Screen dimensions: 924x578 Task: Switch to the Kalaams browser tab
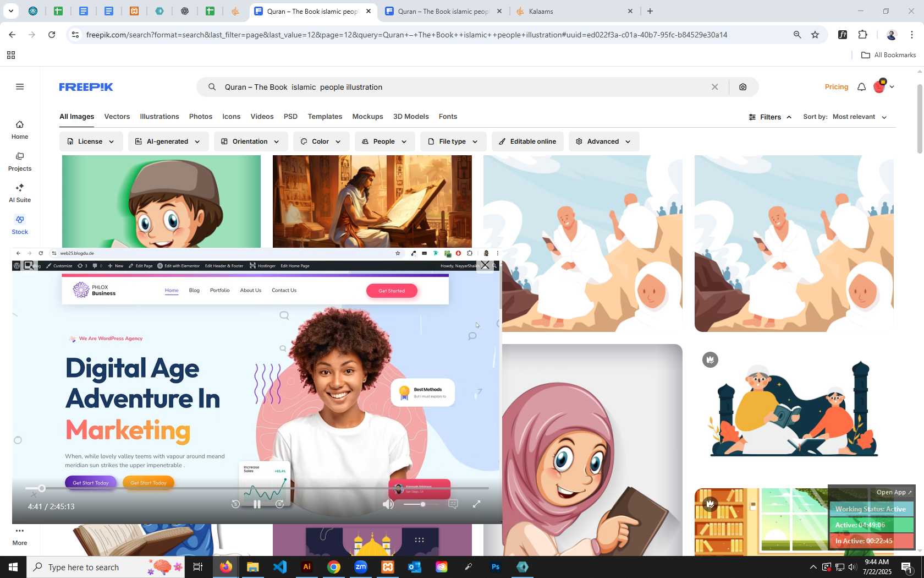point(575,11)
